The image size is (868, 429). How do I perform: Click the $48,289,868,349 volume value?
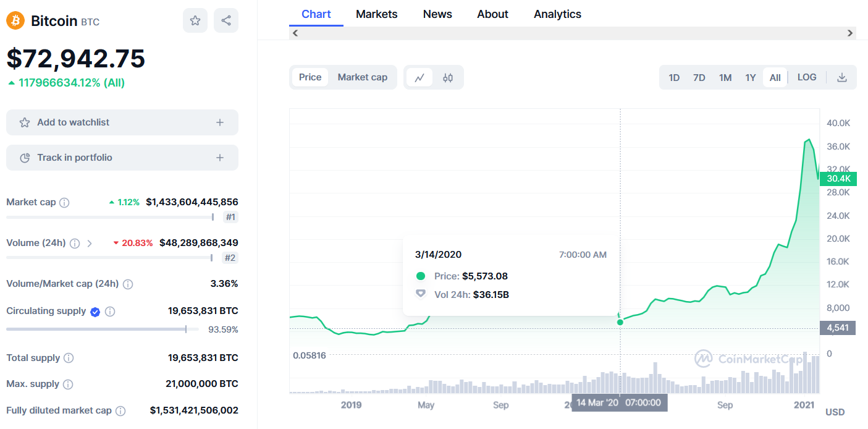pyautogui.click(x=199, y=243)
